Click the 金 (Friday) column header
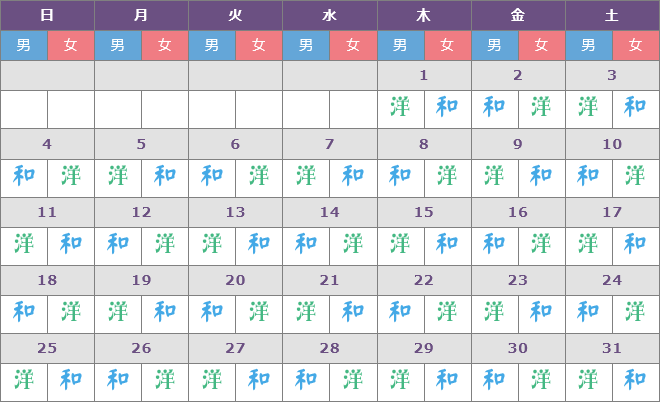Viewport: 660px width, 402px height. point(518,15)
